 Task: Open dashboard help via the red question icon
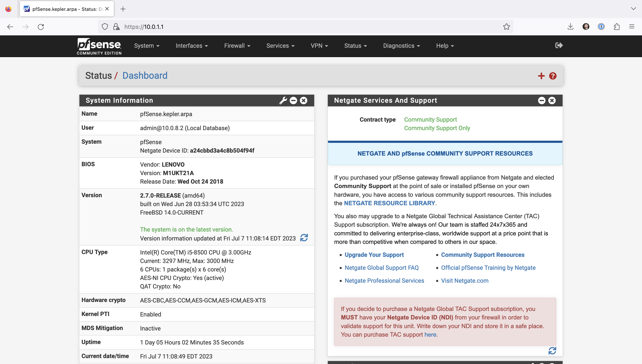[553, 76]
